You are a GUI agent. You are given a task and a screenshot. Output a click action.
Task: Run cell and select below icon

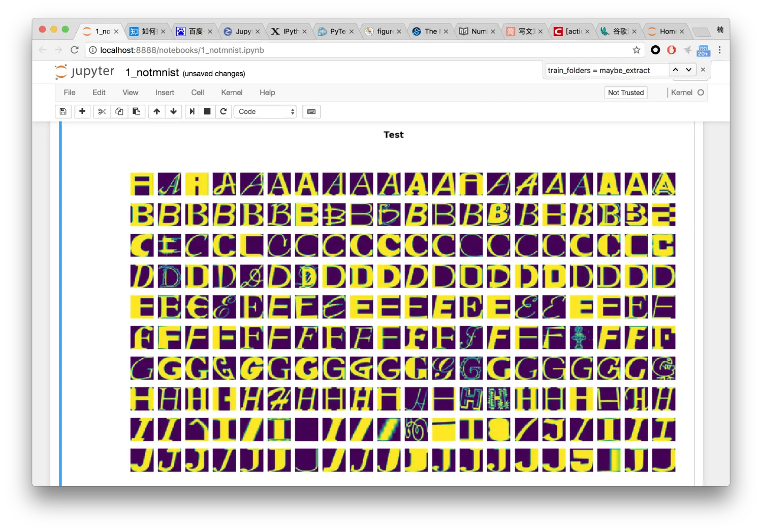(192, 112)
